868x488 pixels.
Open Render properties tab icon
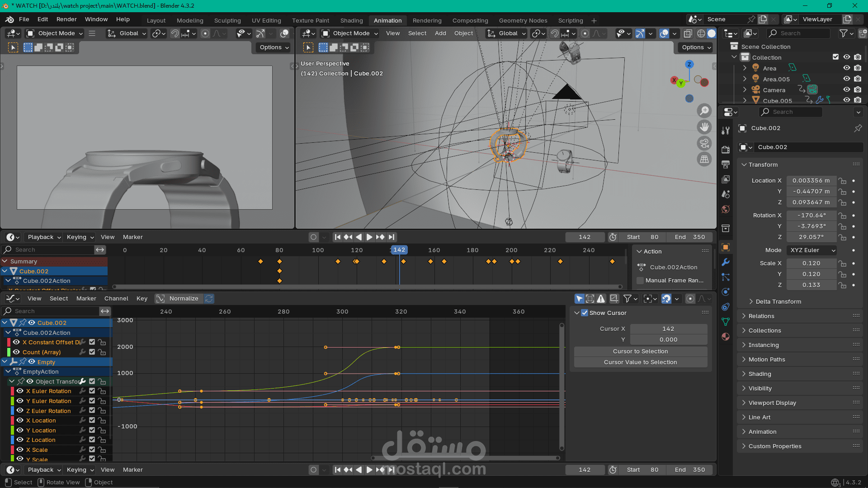pyautogui.click(x=726, y=150)
